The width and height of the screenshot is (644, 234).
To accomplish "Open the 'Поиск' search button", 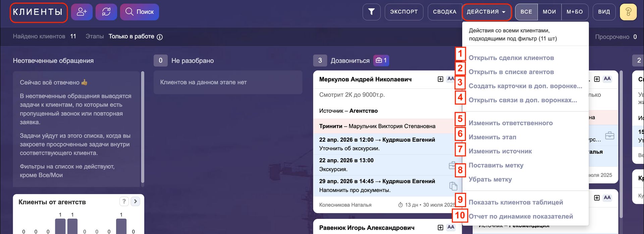I will click(140, 12).
